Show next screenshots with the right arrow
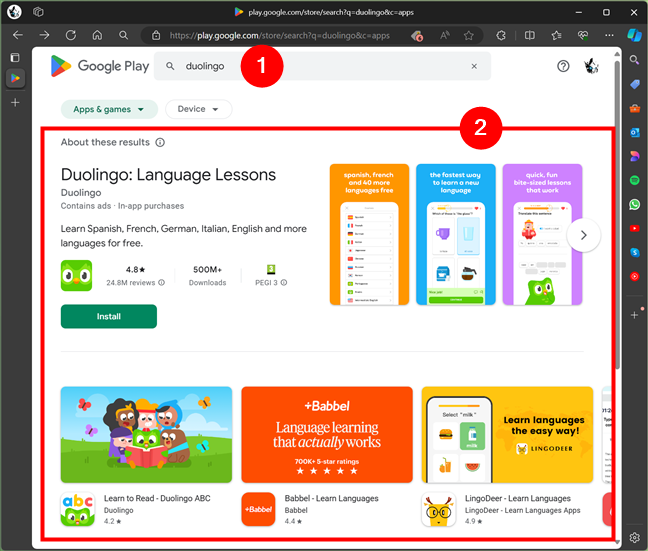This screenshot has height=551, width=648. tap(584, 235)
